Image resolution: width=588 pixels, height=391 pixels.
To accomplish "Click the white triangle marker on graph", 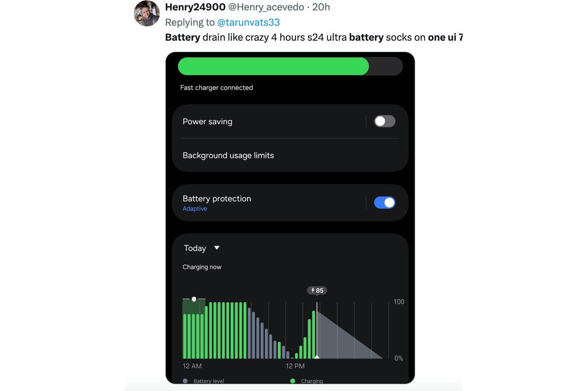I will 317,357.
